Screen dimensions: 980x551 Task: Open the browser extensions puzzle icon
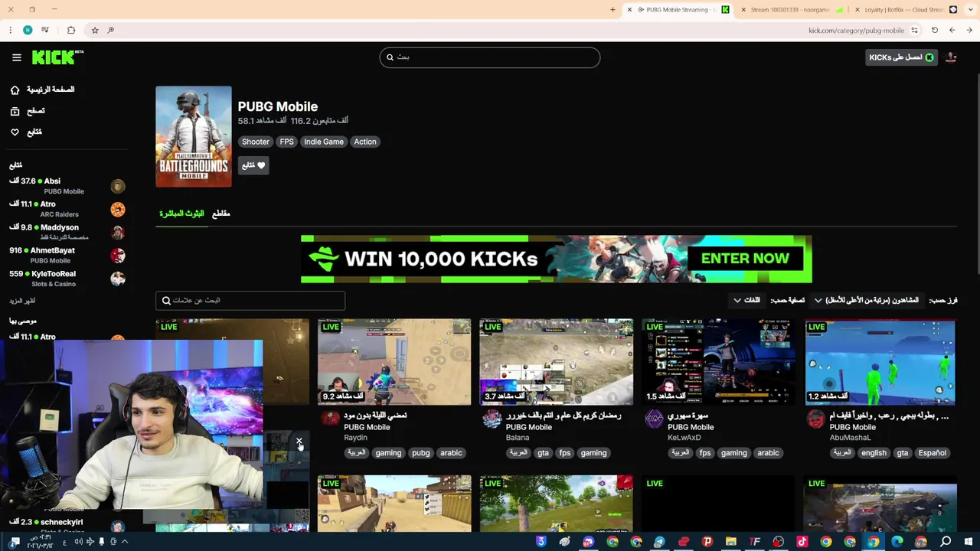tap(71, 30)
